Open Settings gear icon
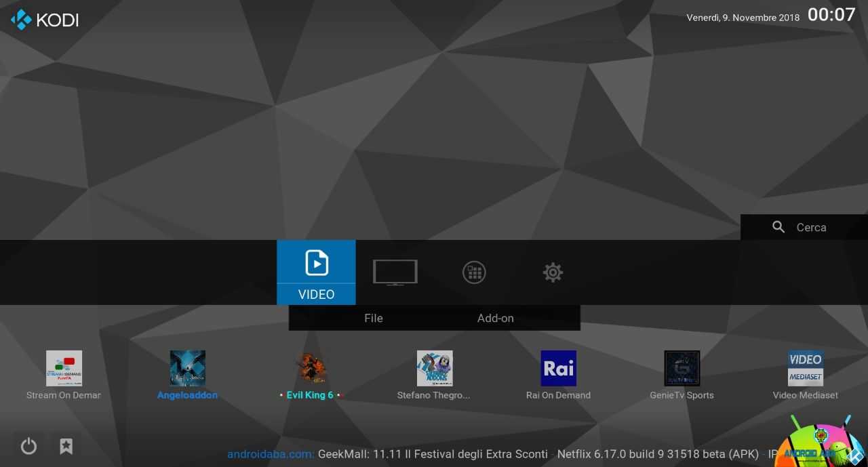868x467 pixels. [553, 272]
